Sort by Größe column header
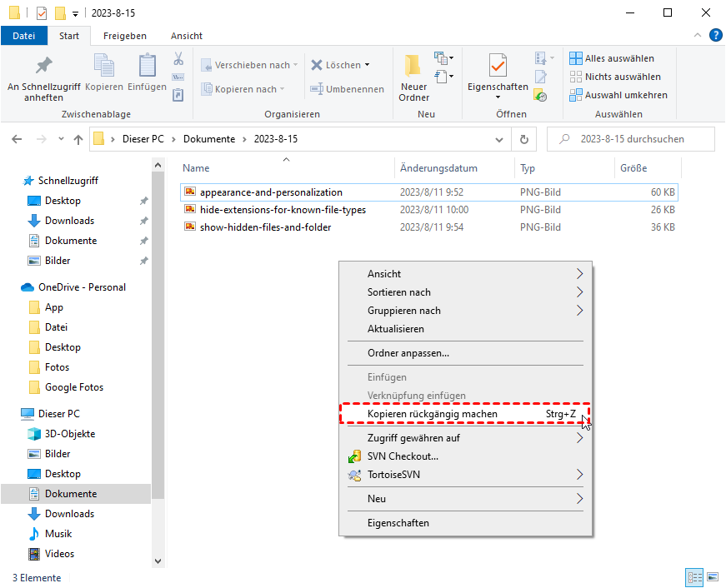This screenshot has width=726, height=588. click(x=648, y=168)
